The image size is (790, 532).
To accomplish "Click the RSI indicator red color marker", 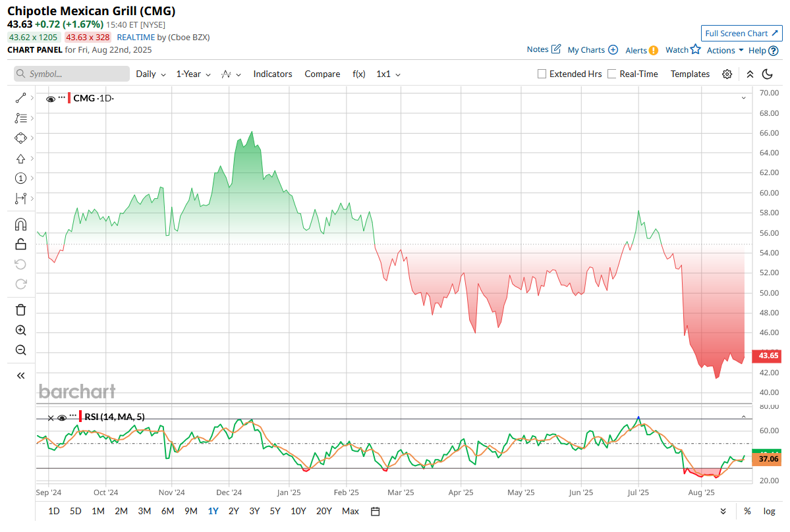I will click(x=80, y=416).
